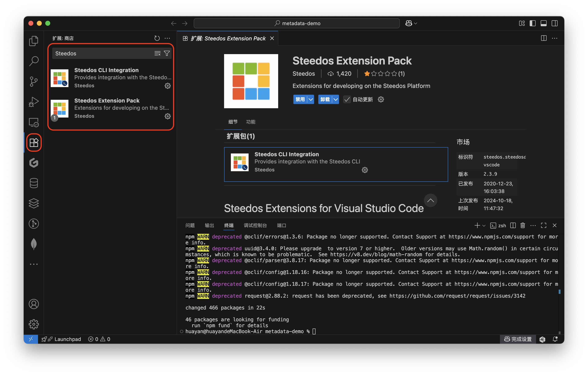Open the new terminal launch profile dropdown

point(484,225)
